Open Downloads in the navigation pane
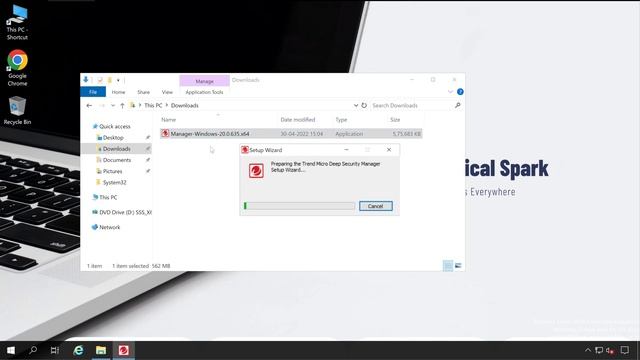Viewport: 640px width, 360px height. pyautogui.click(x=116, y=149)
